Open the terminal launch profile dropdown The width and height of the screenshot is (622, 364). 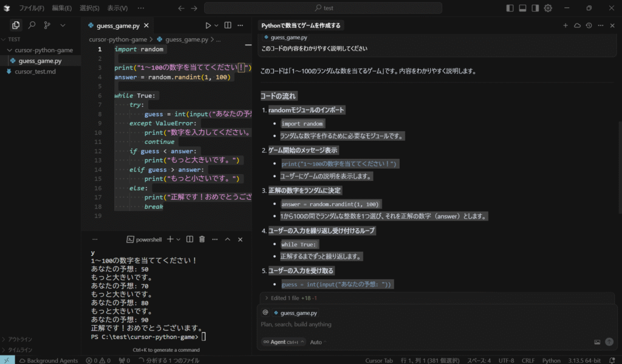[179, 239]
